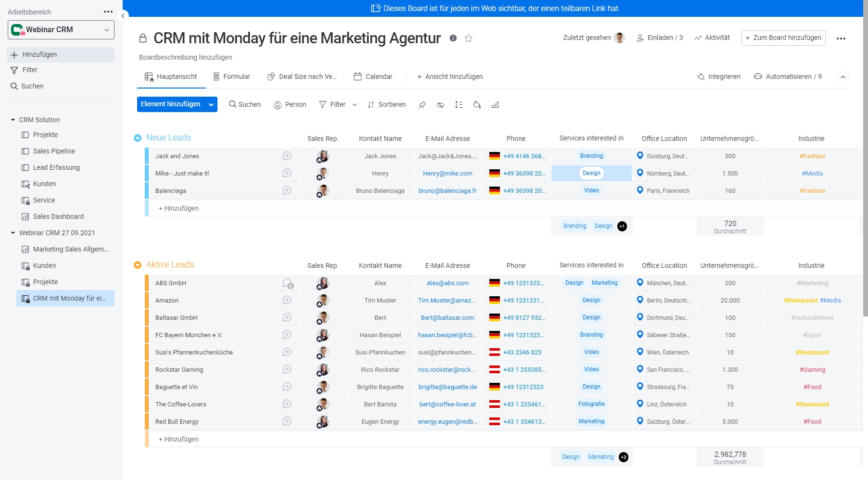The width and height of the screenshot is (868, 480).
Task: Click sidebar Suchen search option
Action: click(x=27, y=87)
